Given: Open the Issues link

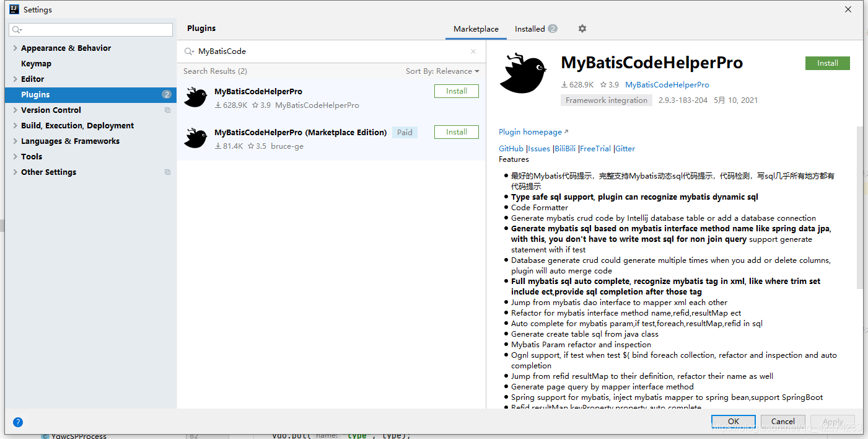Looking at the screenshot, I should coord(539,149).
